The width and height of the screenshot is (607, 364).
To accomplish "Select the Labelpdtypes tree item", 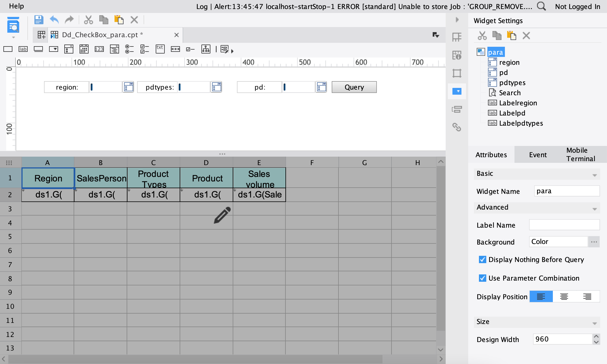I will (521, 123).
